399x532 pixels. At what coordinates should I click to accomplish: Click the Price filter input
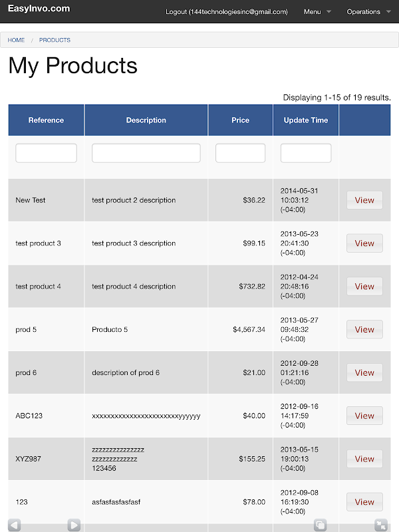click(240, 153)
